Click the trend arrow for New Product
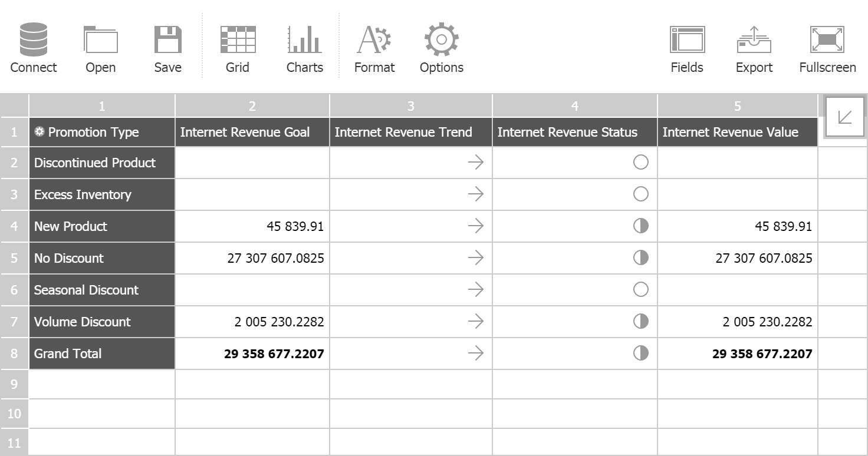The image size is (868, 456). coord(476,226)
